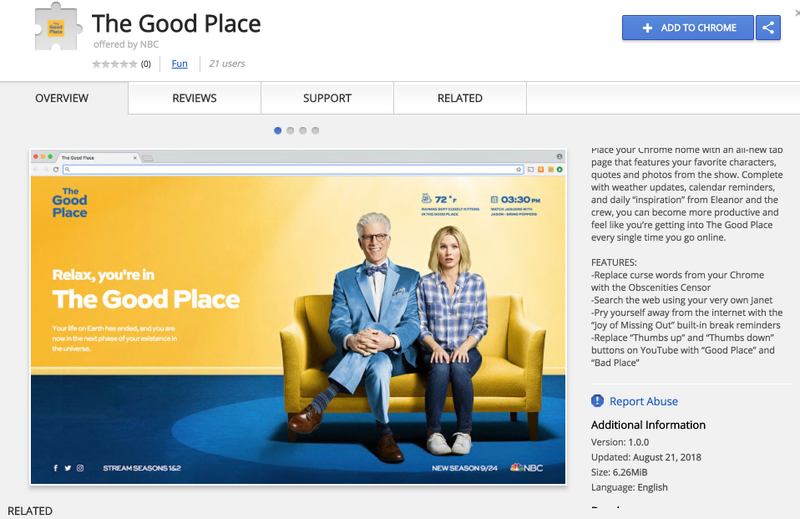Click the 21 users text
This screenshot has height=519, width=800.
tap(227, 64)
